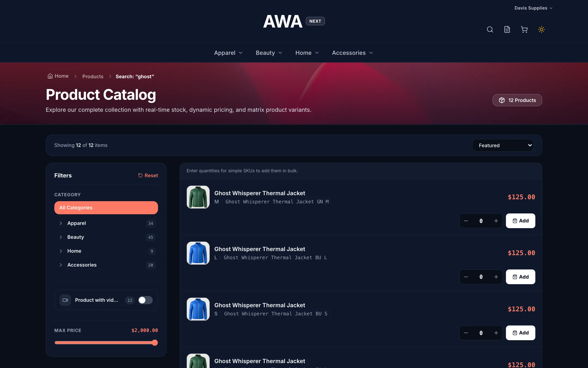Screen dimensions: 588x368
Task: Decrease quantity for Jacket BU L
Action: 466,277
